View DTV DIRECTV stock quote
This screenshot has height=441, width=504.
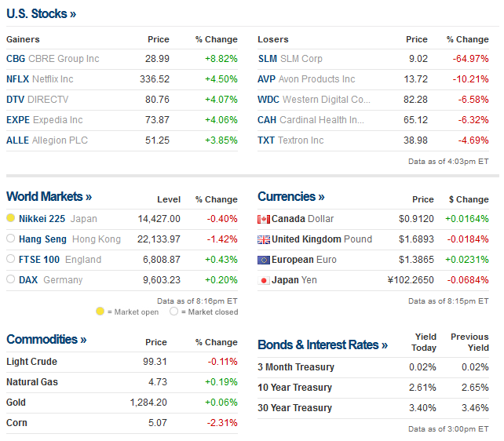pyautogui.click(x=37, y=100)
